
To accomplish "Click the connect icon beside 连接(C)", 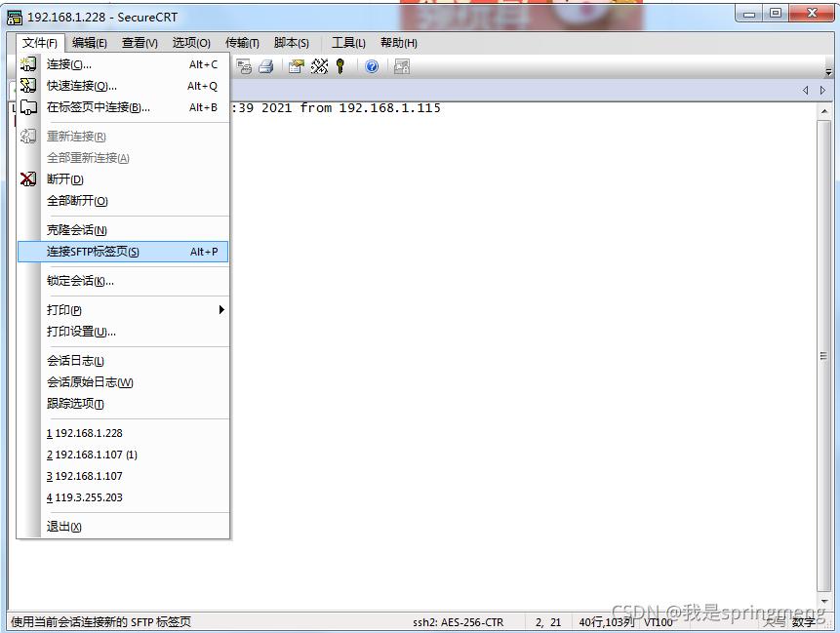I will pos(28,64).
